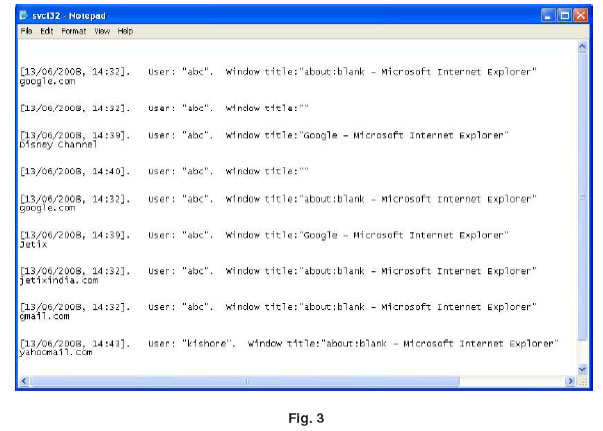Place cursor on the "yahoomail.com" text
603x431 pixels.
(x=55, y=352)
